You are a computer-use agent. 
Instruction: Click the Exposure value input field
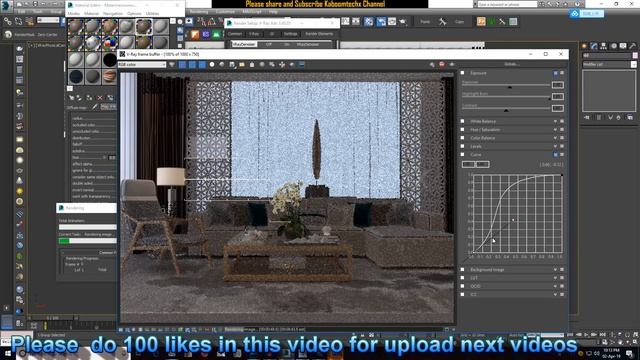558,85
